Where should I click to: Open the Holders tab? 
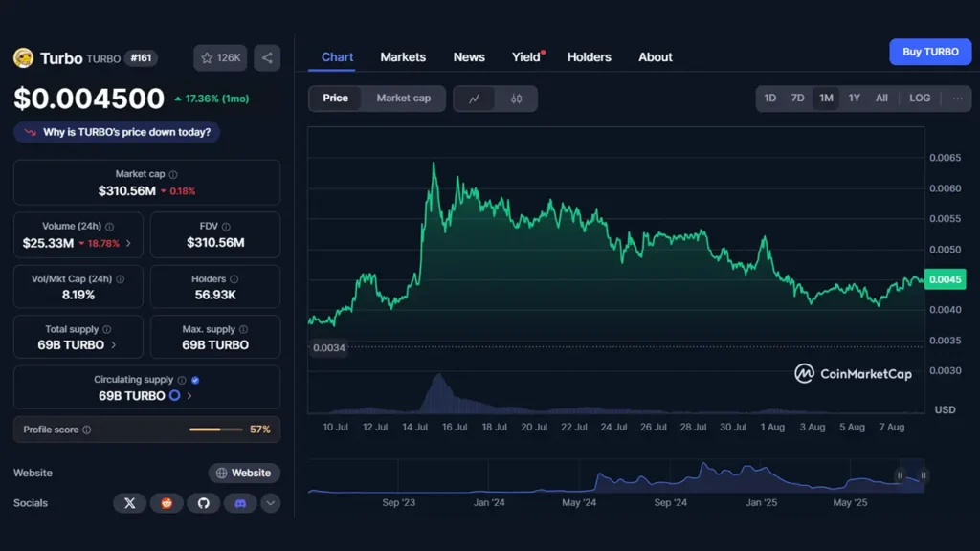[x=590, y=56]
